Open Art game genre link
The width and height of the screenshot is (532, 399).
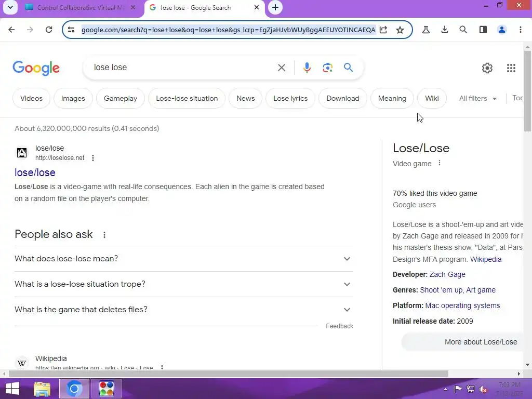pos(481,290)
